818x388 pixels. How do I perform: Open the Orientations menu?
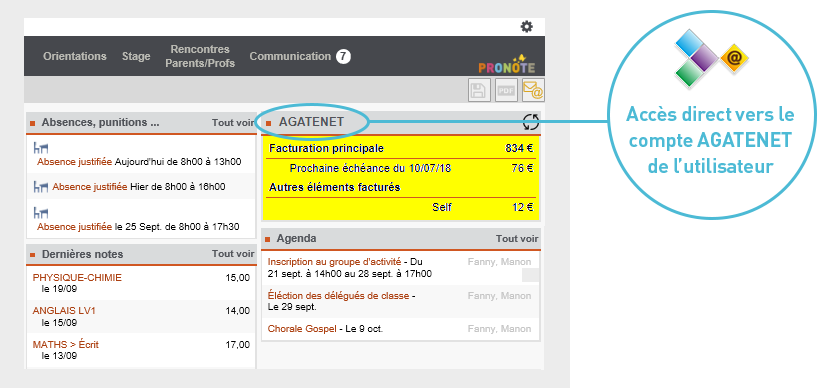75,56
